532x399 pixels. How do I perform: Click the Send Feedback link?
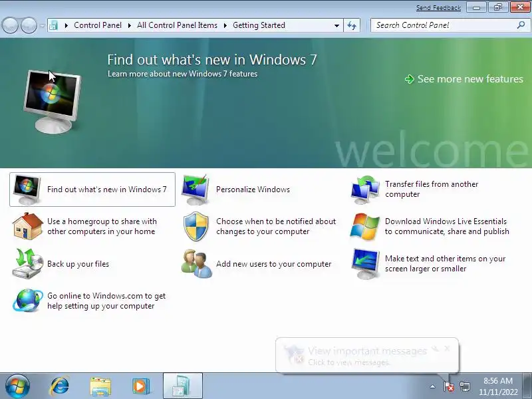coord(438,7)
